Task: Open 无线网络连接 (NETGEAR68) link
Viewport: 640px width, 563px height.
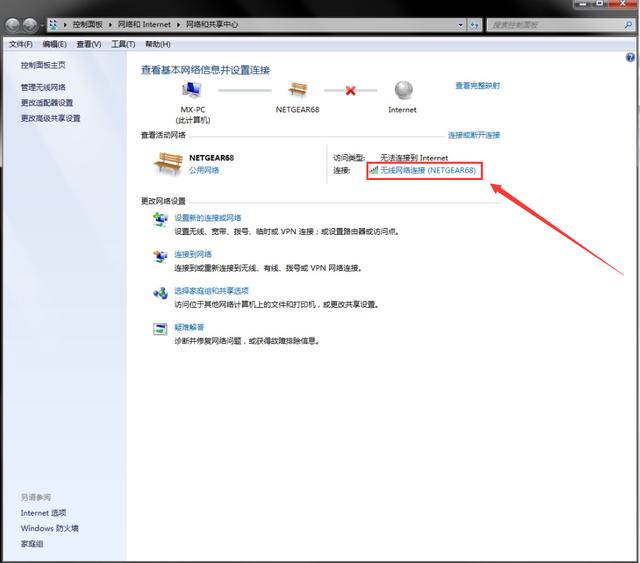Action: (426, 171)
